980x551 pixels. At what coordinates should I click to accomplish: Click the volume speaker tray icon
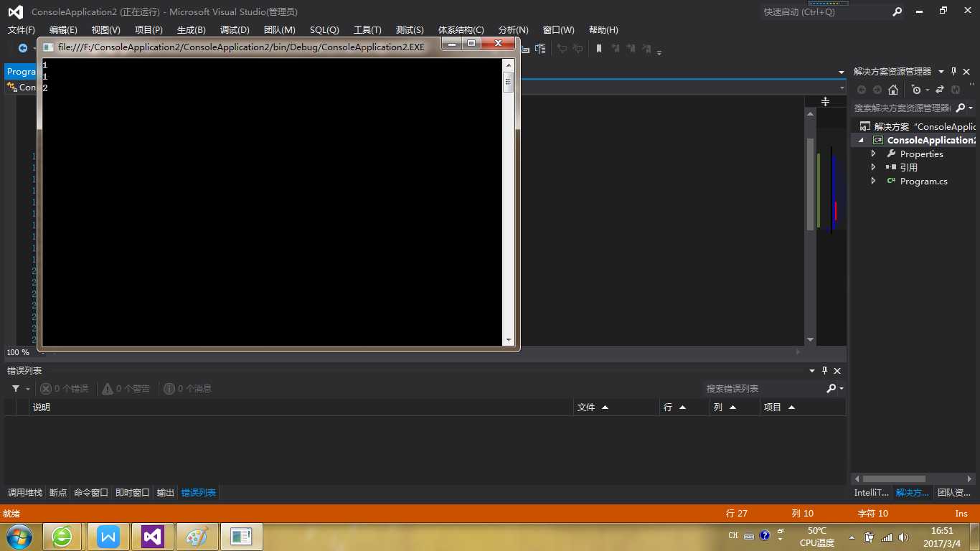coord(904,537)
